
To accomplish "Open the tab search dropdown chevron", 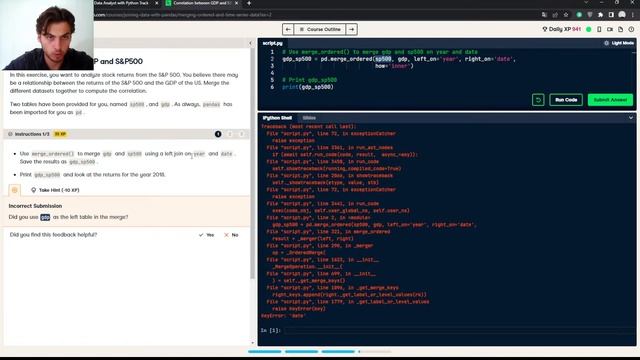I will click(586, 2).
